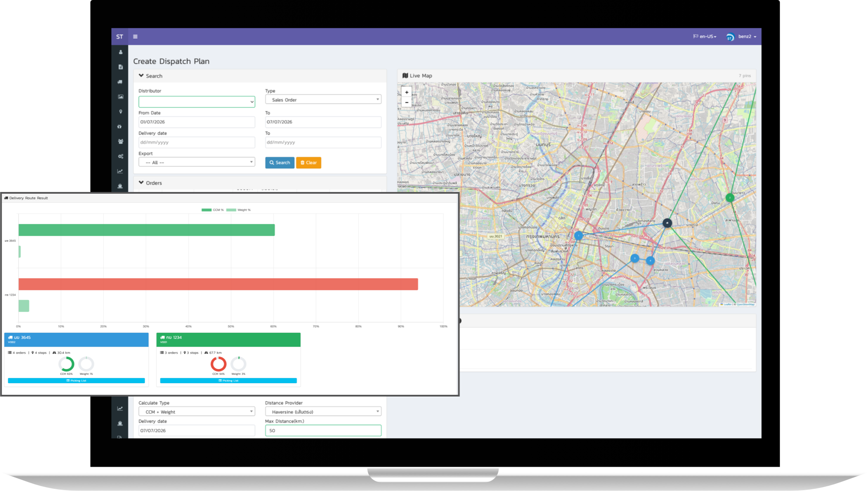The width and height of the screenshot is (868, 491).
Task: Click the green route pin on map
Action: coord(730,198)
